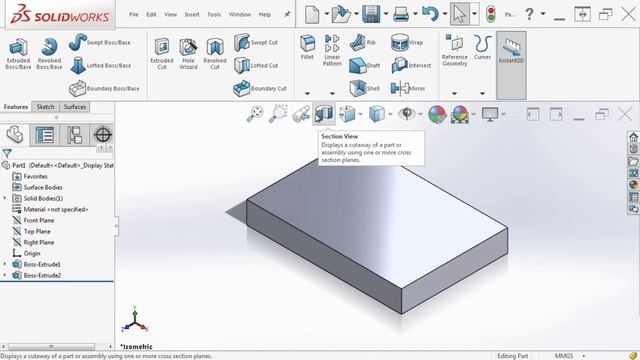
Task: Open the Curves tool
Action: 482,48
